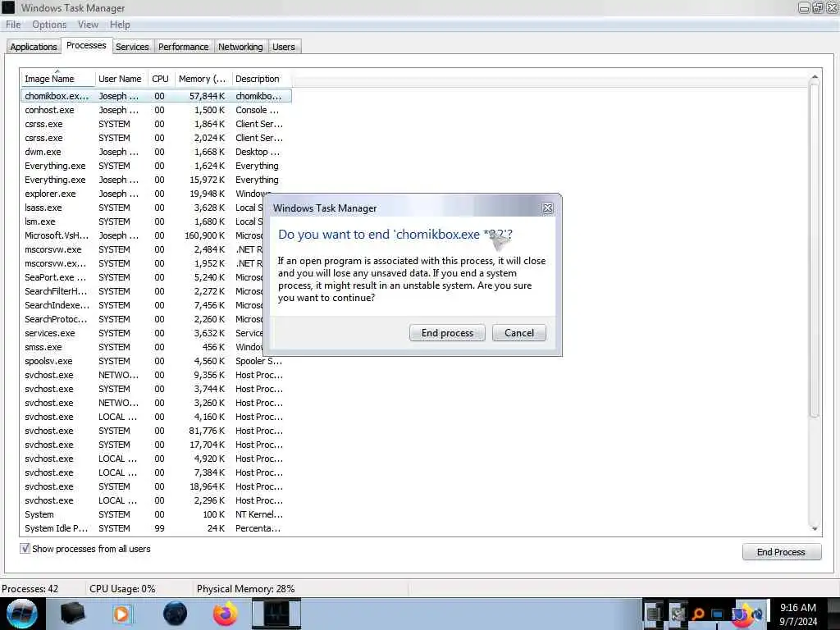840x630 pixels.
Task: Click the second gray system tray icon
Action: coord(677,614)
